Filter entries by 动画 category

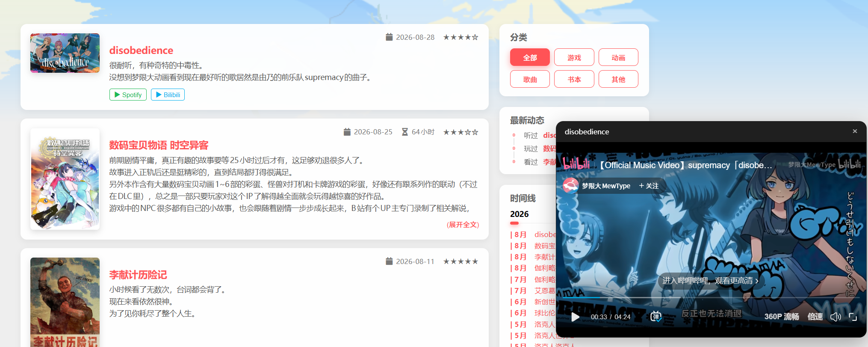618,57
